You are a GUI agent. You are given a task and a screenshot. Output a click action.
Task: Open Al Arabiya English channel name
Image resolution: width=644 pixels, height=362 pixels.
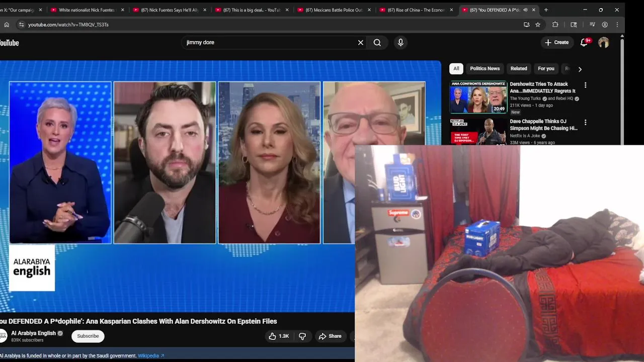33,333
